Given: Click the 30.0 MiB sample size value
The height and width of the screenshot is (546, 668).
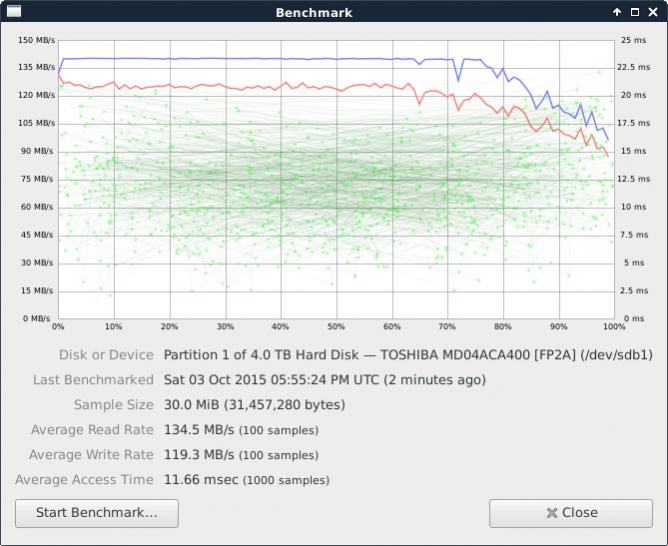Looking at the screenshot, I should 254,405.
